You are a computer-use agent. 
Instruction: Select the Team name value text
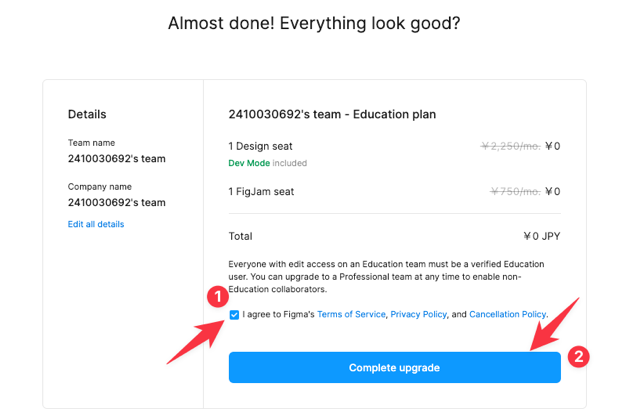click(117, 159)
